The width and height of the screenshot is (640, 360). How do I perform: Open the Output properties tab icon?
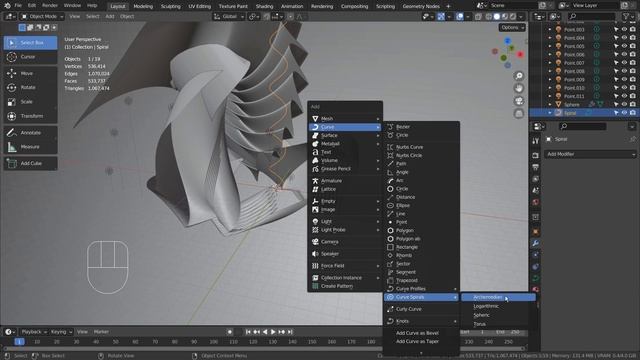pos(536,167)
